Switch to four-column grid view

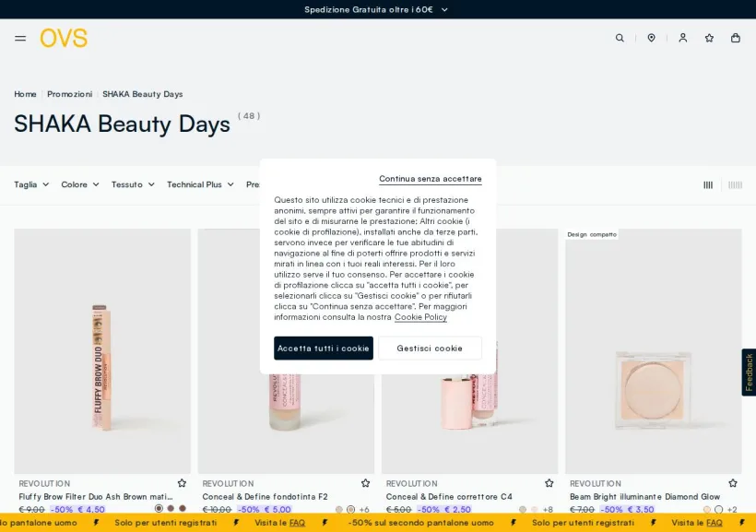tap(708, 184)
